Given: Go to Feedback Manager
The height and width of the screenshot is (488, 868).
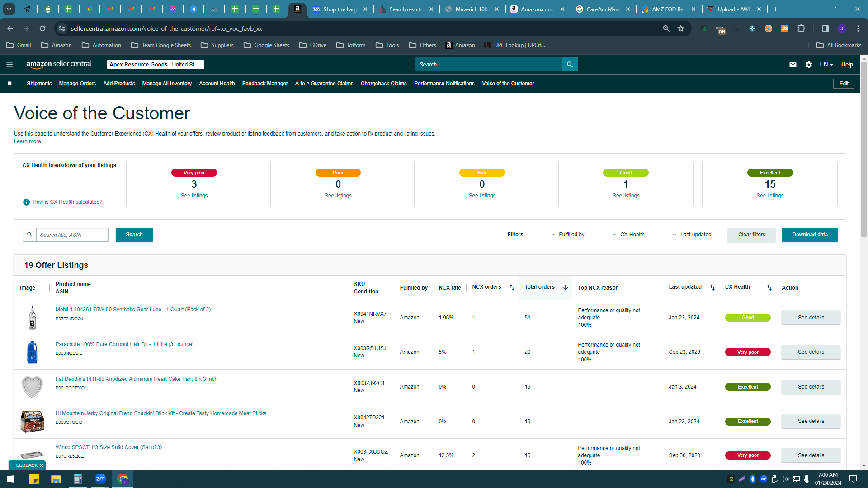Looking at the screenshot, I should point(265,84).
